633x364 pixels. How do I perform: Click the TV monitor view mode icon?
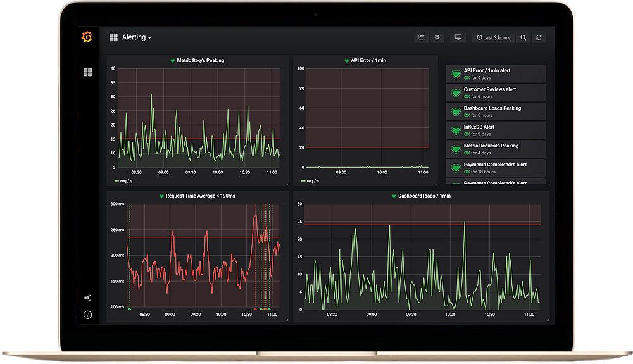click(458, 37)
